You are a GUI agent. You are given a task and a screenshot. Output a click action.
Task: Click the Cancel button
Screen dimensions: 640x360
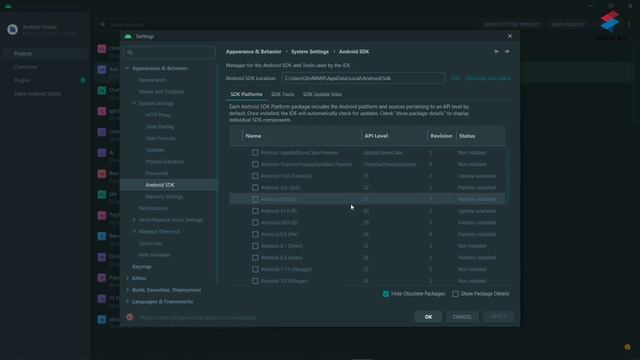[462, 317]
